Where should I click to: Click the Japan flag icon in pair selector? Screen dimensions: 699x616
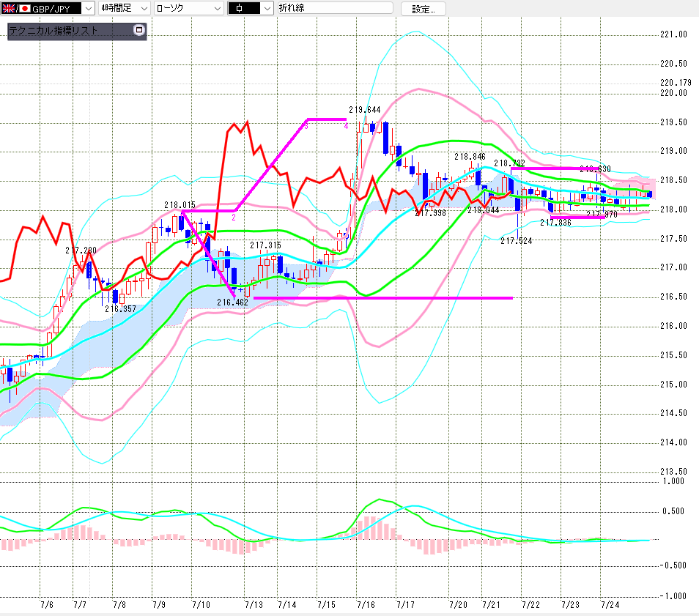[24, 8]
